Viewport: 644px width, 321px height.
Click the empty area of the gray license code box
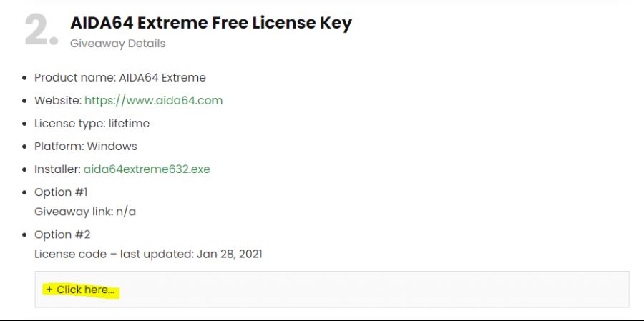point(372,290)
